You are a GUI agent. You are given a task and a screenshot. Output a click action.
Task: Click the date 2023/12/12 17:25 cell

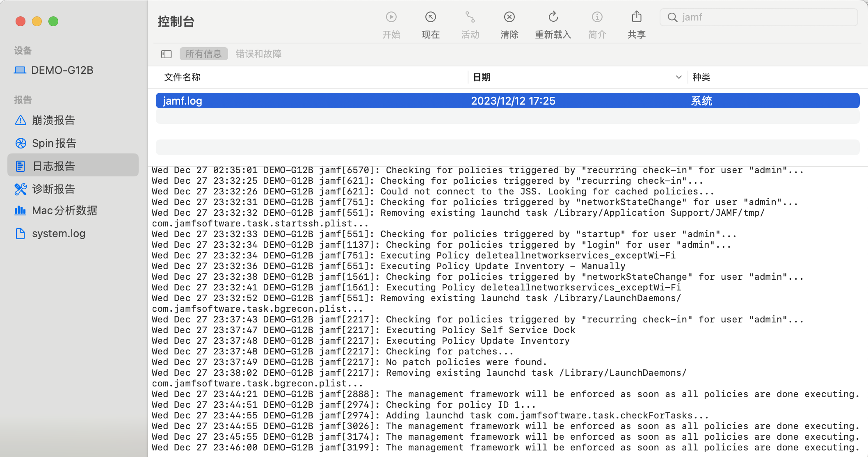click(x=513, y=101)
